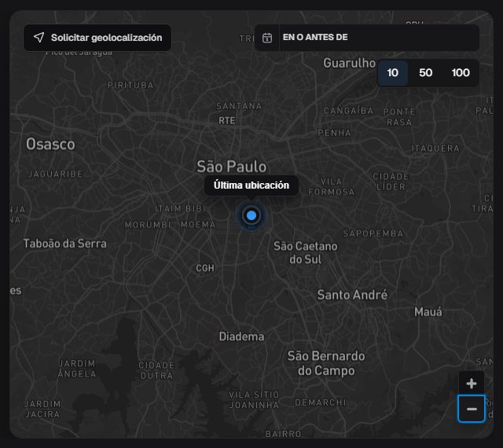Screen dimensions: 503x448
Task: Click the MORUMBI district label
Action: point(148,225)
